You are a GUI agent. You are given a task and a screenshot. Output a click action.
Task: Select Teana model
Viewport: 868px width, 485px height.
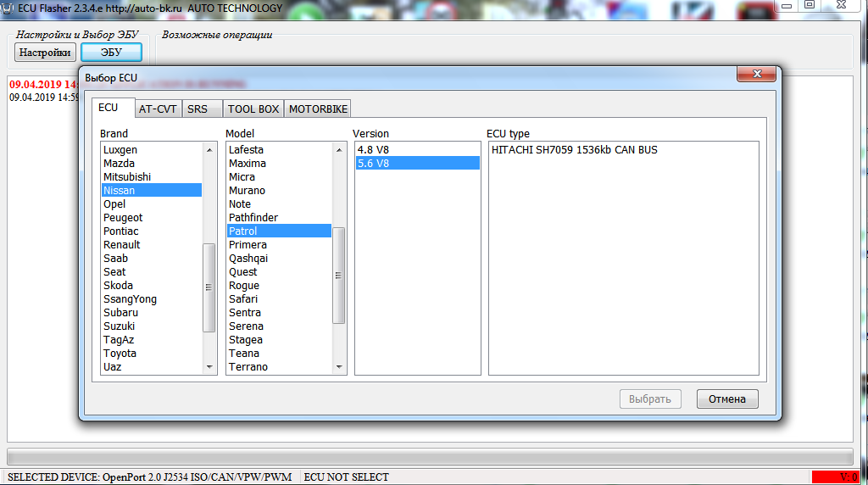pos(279,354)
